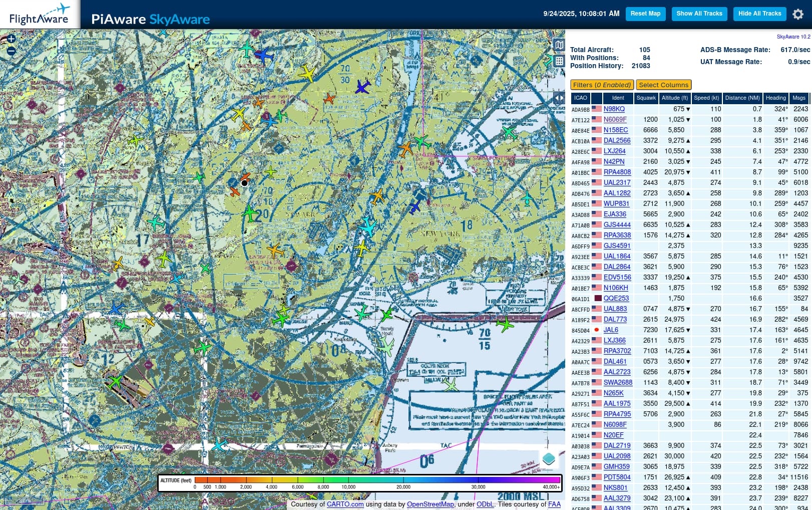
Task: Open flight DAL773 ident link
Action: 615,319
